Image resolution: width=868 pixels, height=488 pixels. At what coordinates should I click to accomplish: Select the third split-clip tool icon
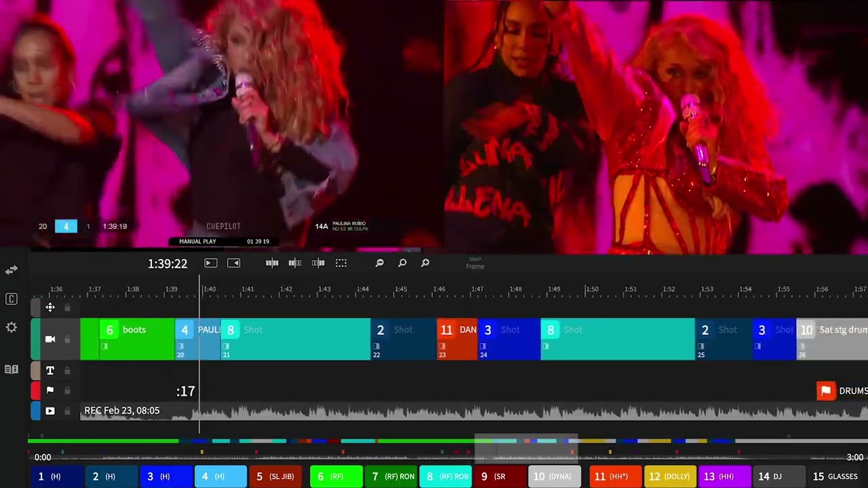pyautogui.click(x=318, y=263)
